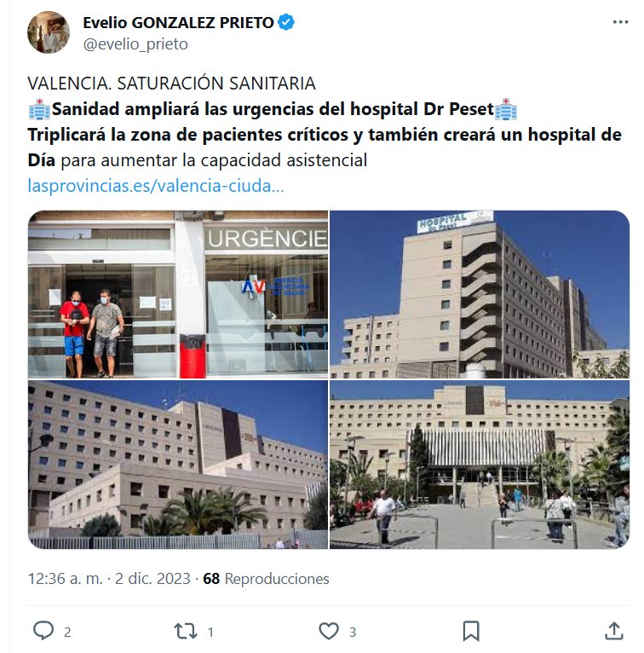Open the share upload icon
644x653 pixels.
point(613,631)
